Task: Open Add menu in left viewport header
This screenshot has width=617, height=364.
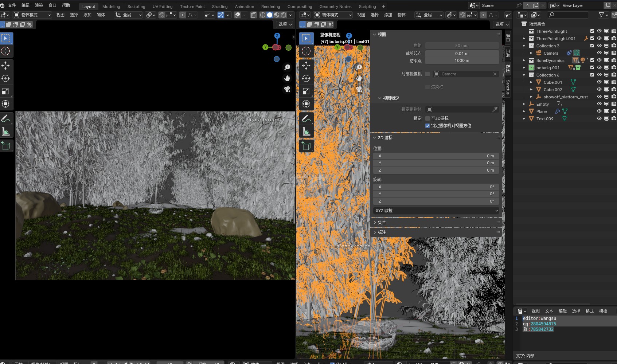Action: pos(87,15)
